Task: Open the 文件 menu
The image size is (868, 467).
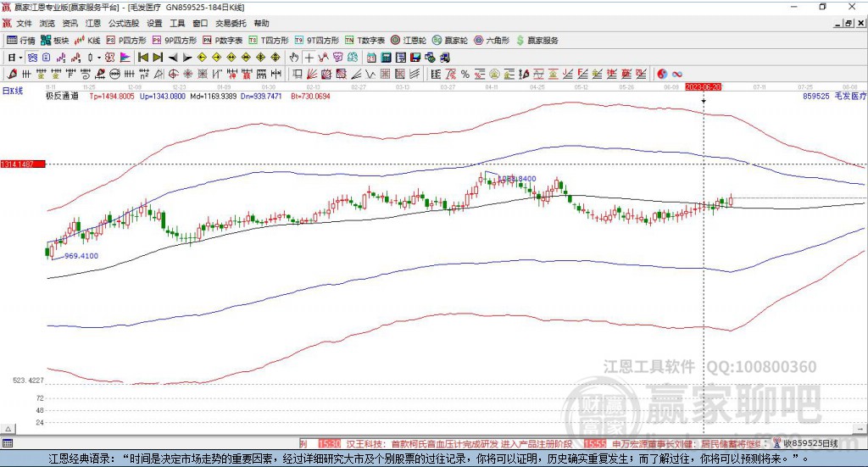Action: (x=24, y=23)
